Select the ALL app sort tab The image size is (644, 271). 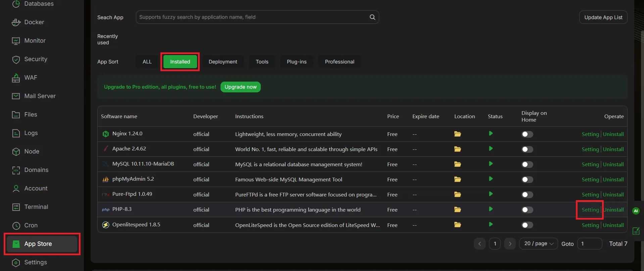[147, 62]
